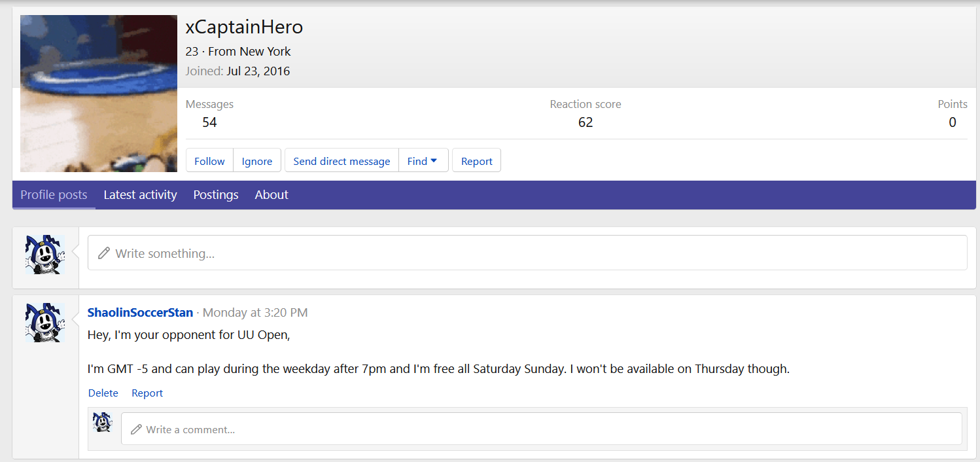The width and height of the screenshot is (980, 462).
Task: Click the Write a comment field
Action: (542, 429)
